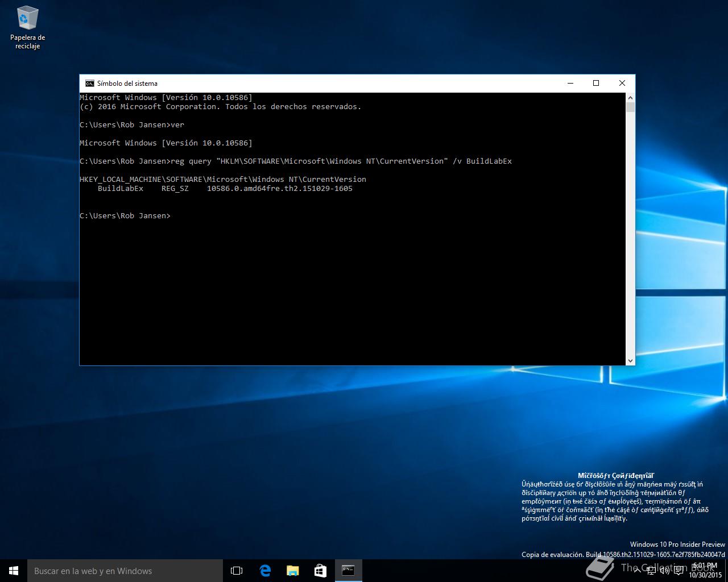Open the Action Center notifications icon
The width and height of the screenshot is (728, 582).
click(x=679, y=571)
